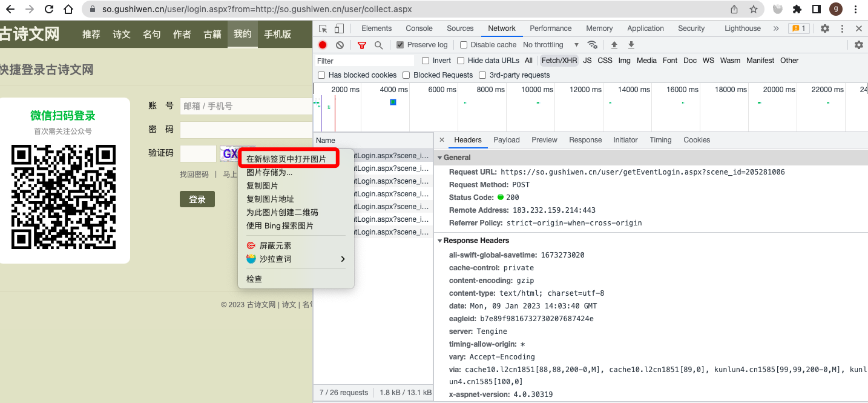This screenshot has height=403, width=868.
Task: Show more DevTools tabs chevron
Action: [776, 28]
